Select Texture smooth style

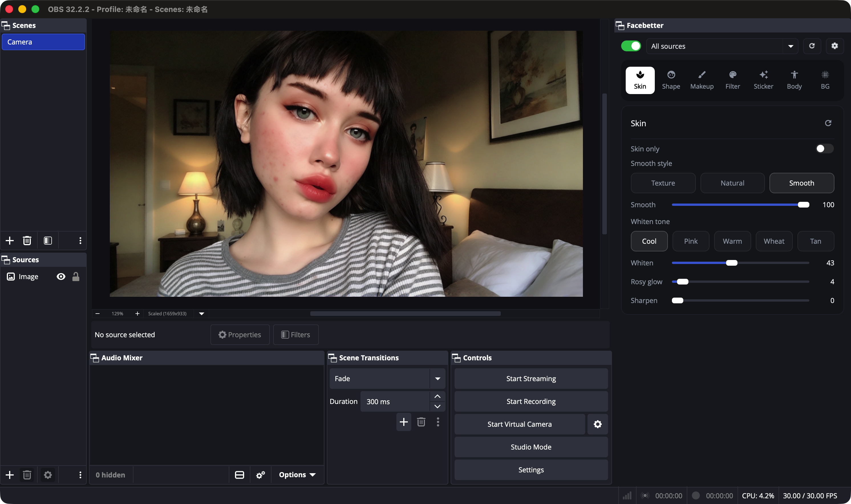[x=663, y=183]
